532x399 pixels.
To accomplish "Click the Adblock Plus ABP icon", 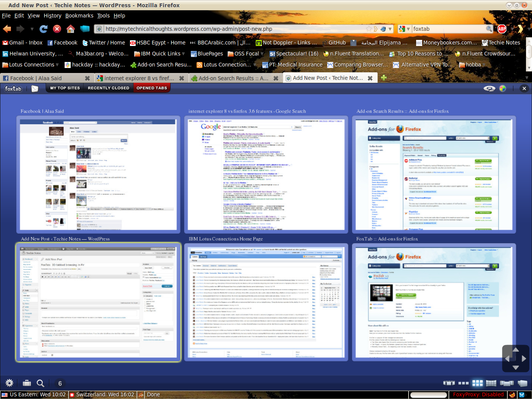I will pyautogui.click(x=502, y=29).
